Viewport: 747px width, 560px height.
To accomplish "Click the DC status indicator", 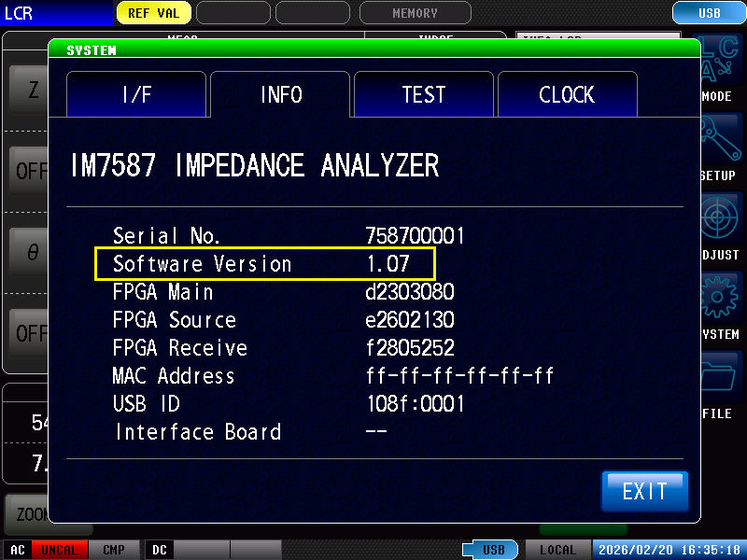I will click(160, 550).
